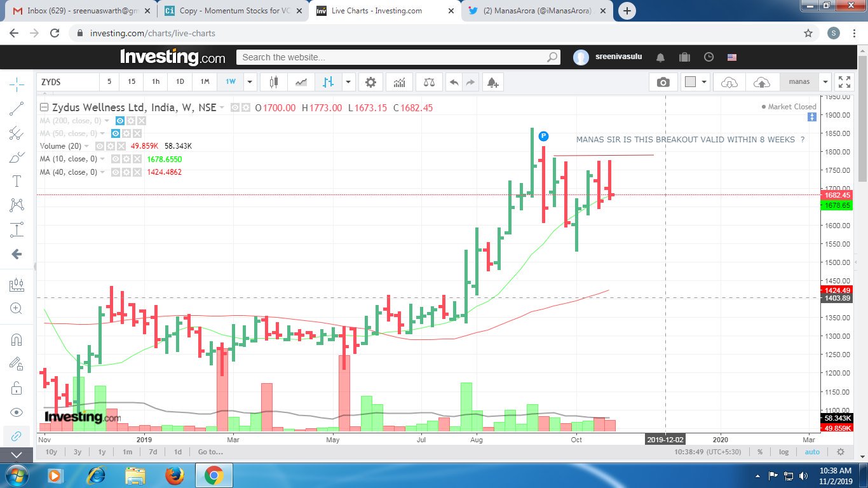The image size is (868, 488).
Task: Set range to 3y
Action: [x=77, y=452]
